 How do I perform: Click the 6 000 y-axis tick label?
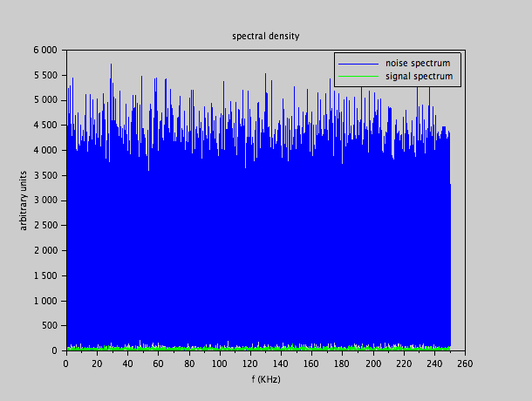coord(44,51)
